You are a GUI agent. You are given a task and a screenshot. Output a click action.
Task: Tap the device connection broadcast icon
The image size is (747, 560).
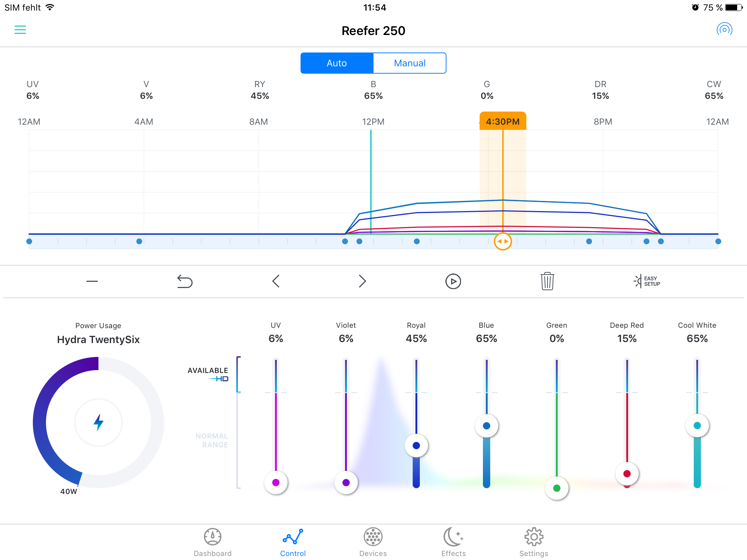click(724, 30)
